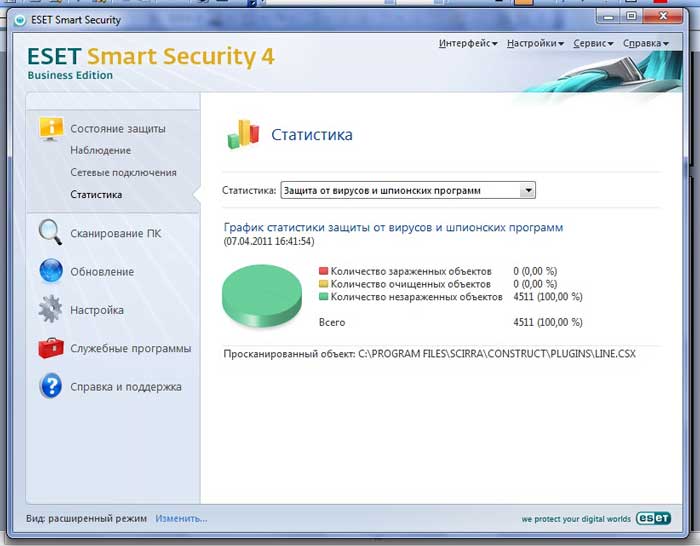Click red swatch for зараженных объектов

coord(324,271)
